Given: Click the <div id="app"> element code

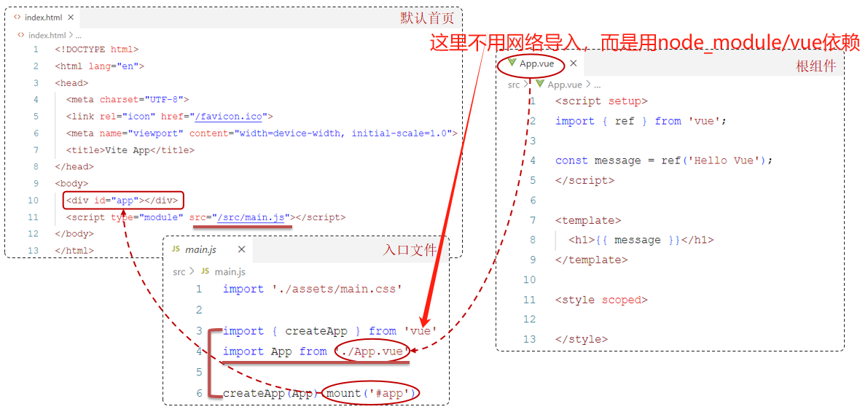Looking at the screenshot, I should 122,201.
